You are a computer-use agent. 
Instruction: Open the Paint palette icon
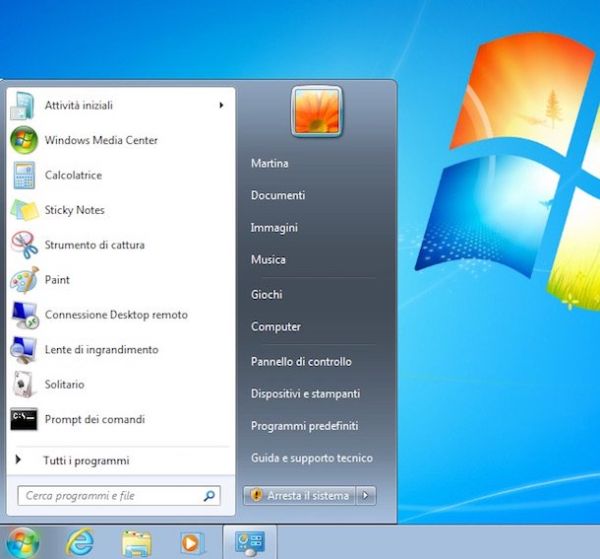click(x=24, y=280)
